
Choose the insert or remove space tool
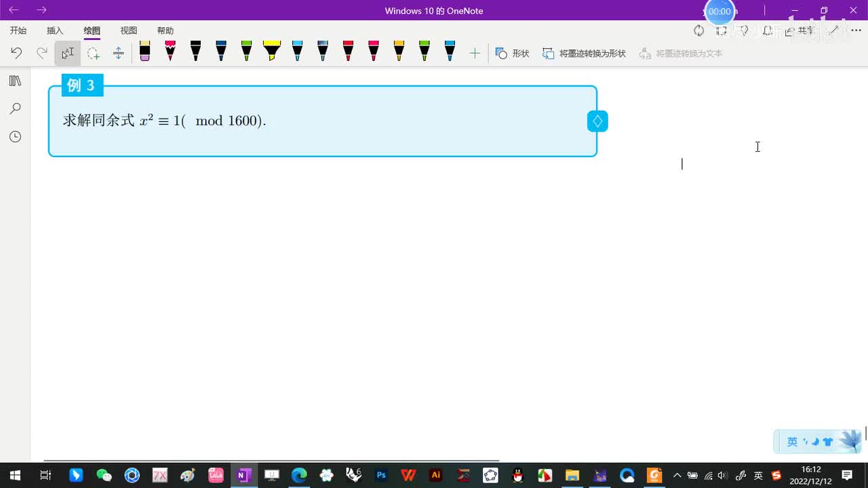click(x=118, y=53)
